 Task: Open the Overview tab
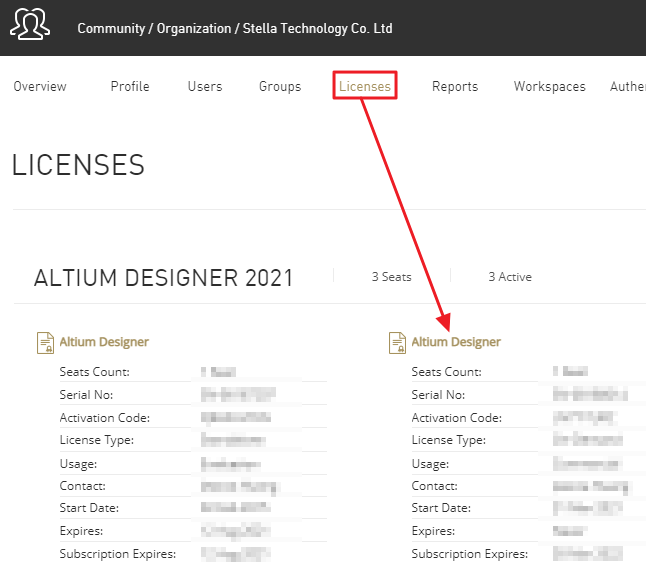click(40, 87)
